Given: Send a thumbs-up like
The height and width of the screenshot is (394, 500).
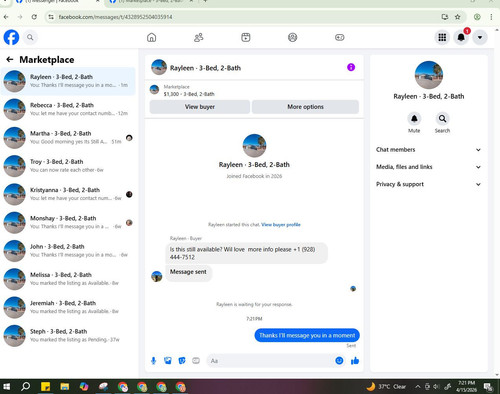Looking at the screenshot, I should click(x=355, y=361).
